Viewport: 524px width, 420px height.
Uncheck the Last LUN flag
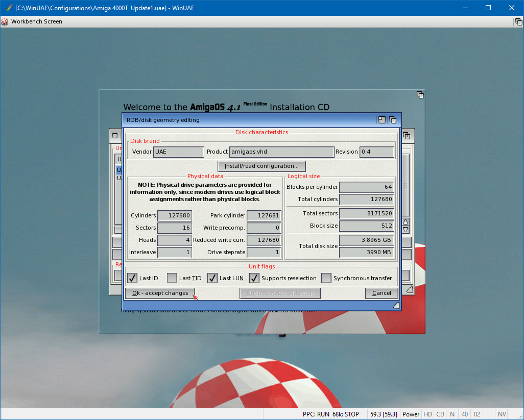click(212, 278)
